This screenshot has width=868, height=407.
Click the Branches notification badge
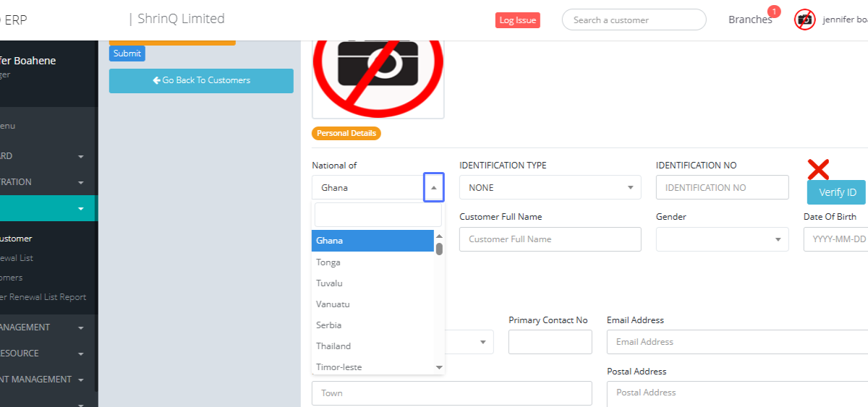point(774,12)
